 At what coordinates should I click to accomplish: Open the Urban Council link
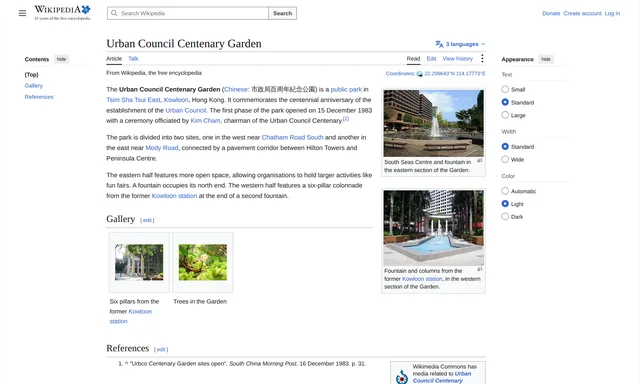186,111
